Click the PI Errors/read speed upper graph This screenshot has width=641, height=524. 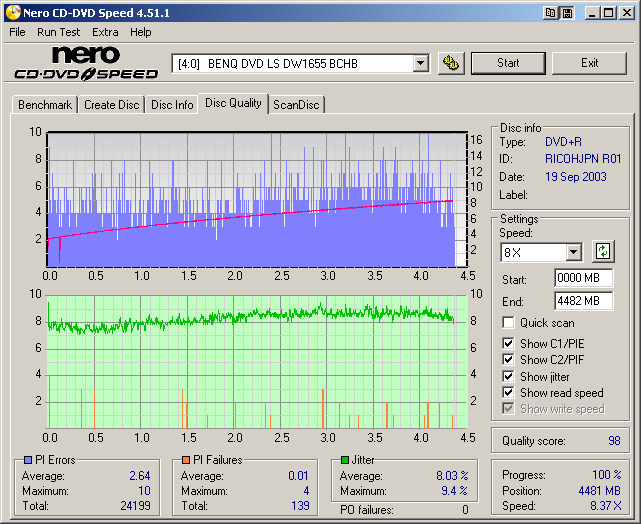(257, 199)
